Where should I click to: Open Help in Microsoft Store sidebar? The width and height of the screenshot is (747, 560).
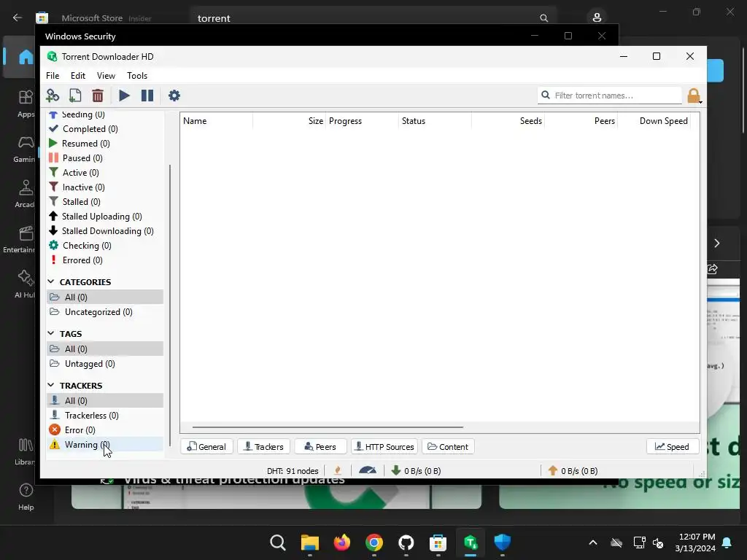[26, 497]
